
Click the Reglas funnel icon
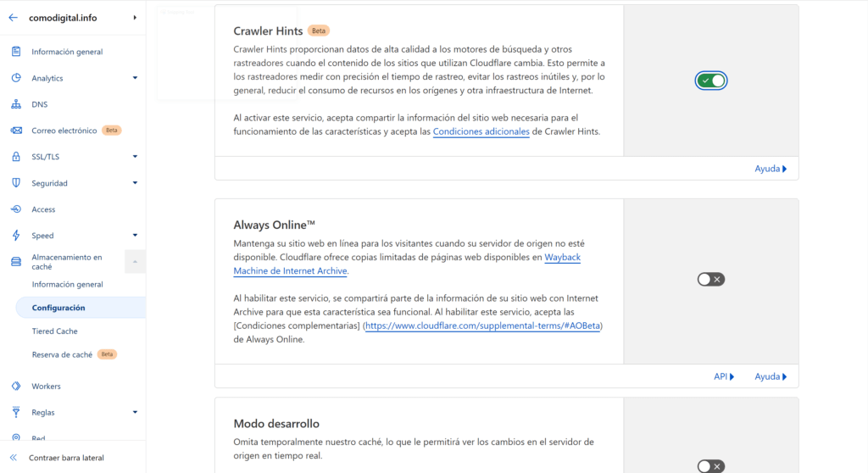pyautogui.click(x=16, y=412)
